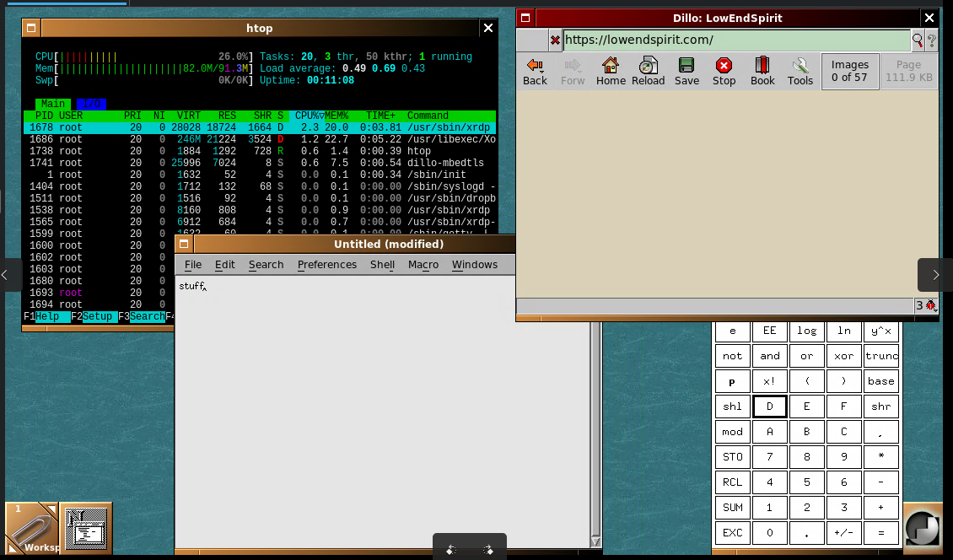Click the editor's vertical scrollbar down arrow

click(x=595, y=541)
